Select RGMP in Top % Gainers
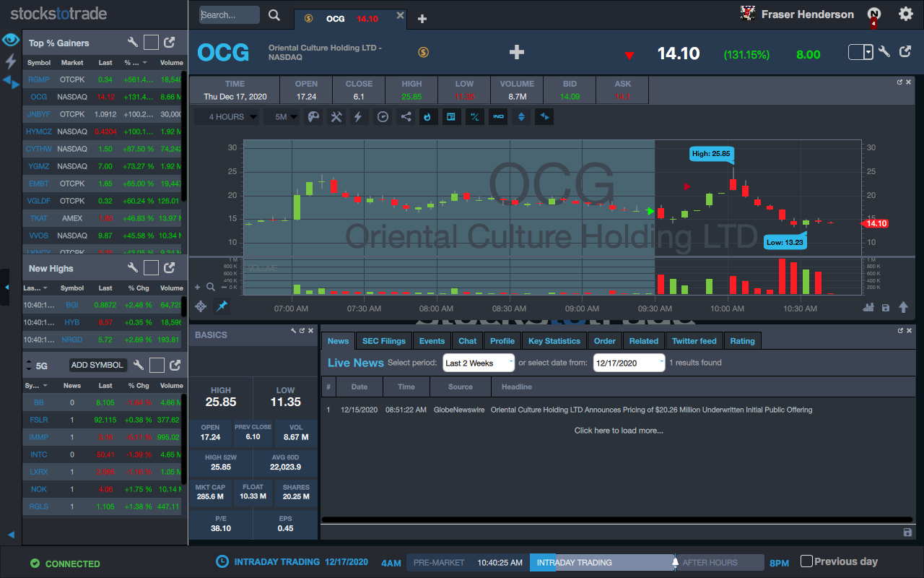 [x=39, y=79]
